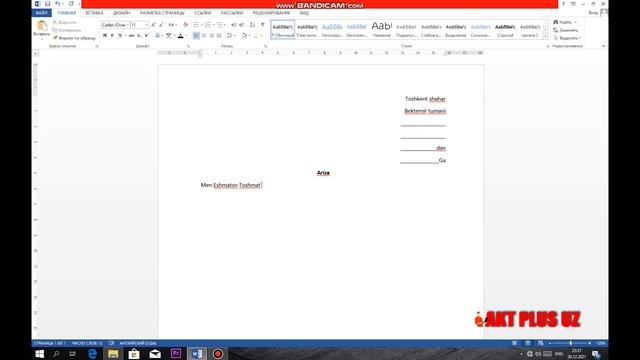640x360 pixels.
Task: Click the Paste (Вставить) clipboard icon
Action: point(41,27)
